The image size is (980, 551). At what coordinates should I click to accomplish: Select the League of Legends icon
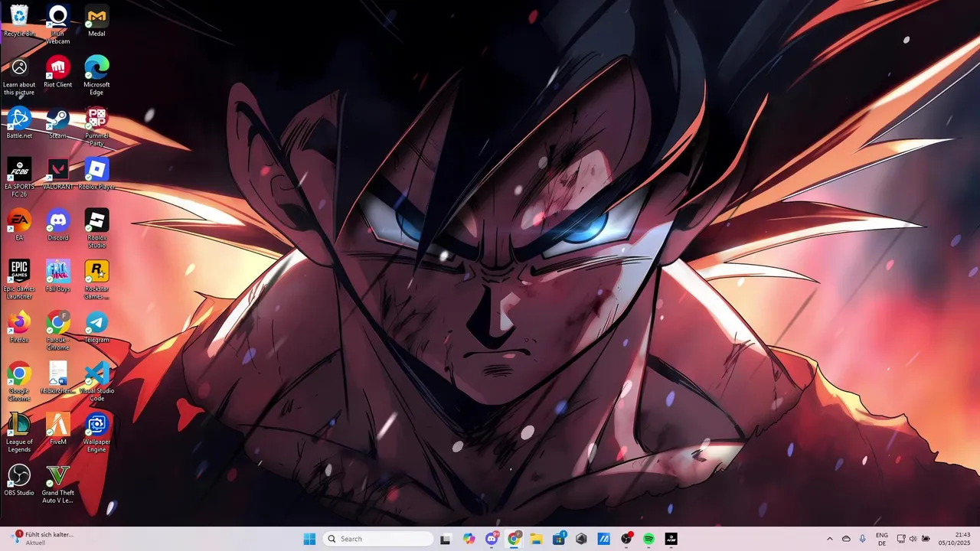tap(19, 432)
